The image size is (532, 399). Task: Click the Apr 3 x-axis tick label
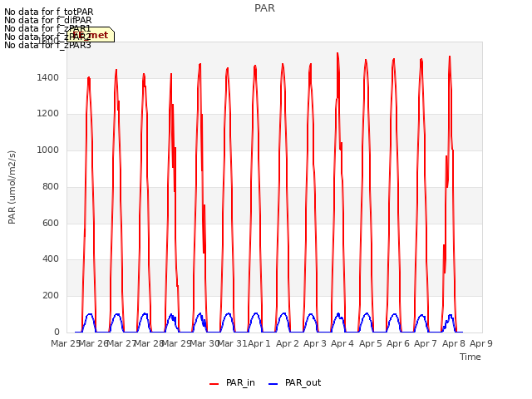pos(315,343)
